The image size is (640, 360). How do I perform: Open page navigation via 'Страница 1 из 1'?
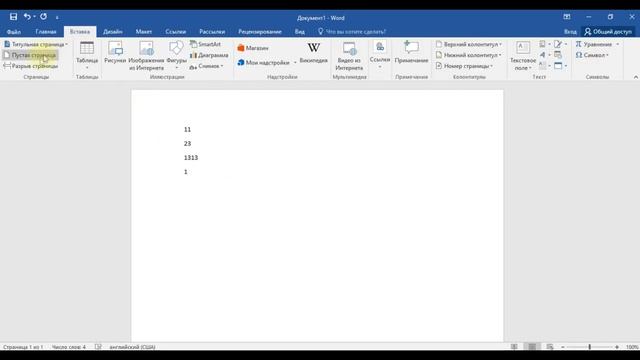coord(23,347)
